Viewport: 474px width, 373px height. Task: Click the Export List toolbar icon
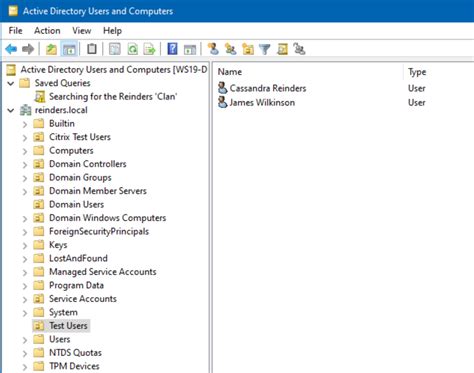149,49
